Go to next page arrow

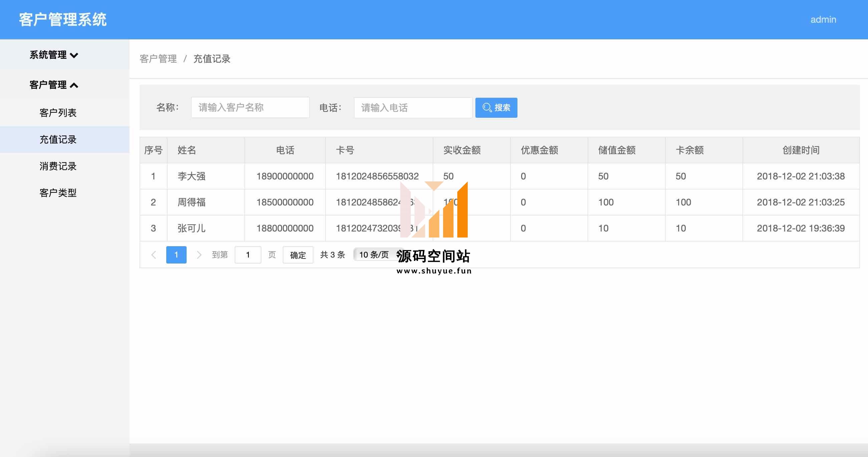click(199, 255)
